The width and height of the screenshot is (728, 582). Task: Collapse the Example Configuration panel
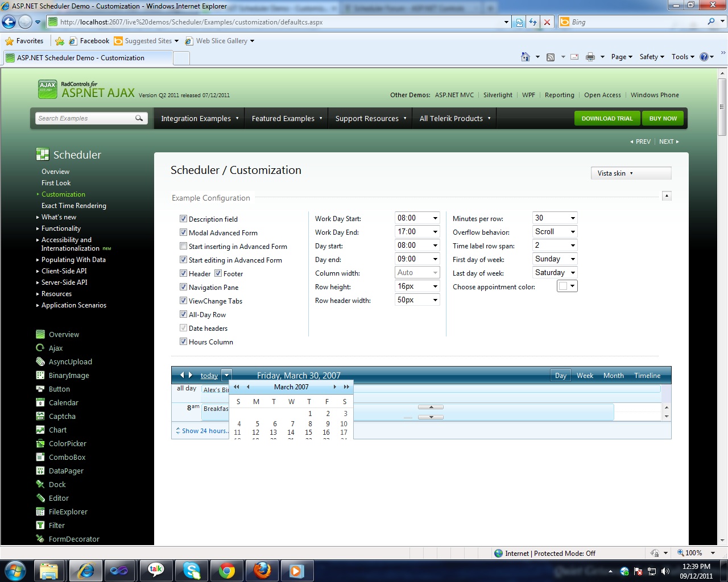click(667, 196)
